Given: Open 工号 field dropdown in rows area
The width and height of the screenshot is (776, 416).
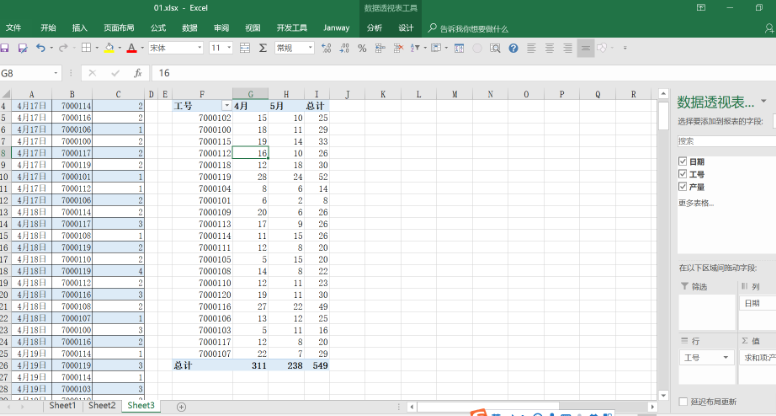Looking at the screenshot, I should pos(726,357).
